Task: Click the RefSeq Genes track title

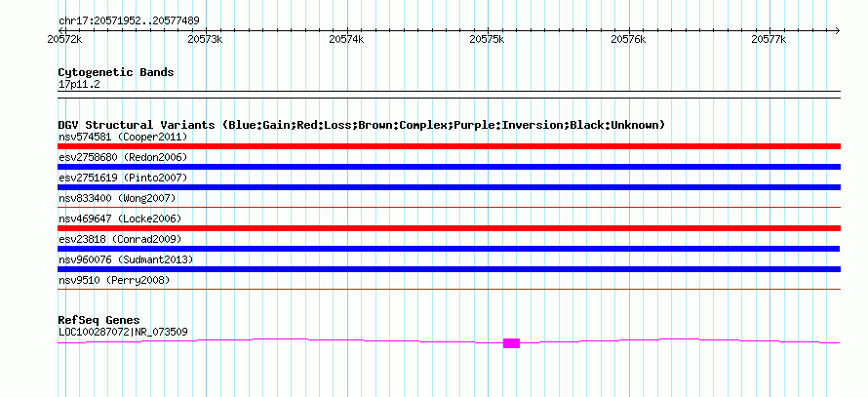Action: (x=99, y=321)
